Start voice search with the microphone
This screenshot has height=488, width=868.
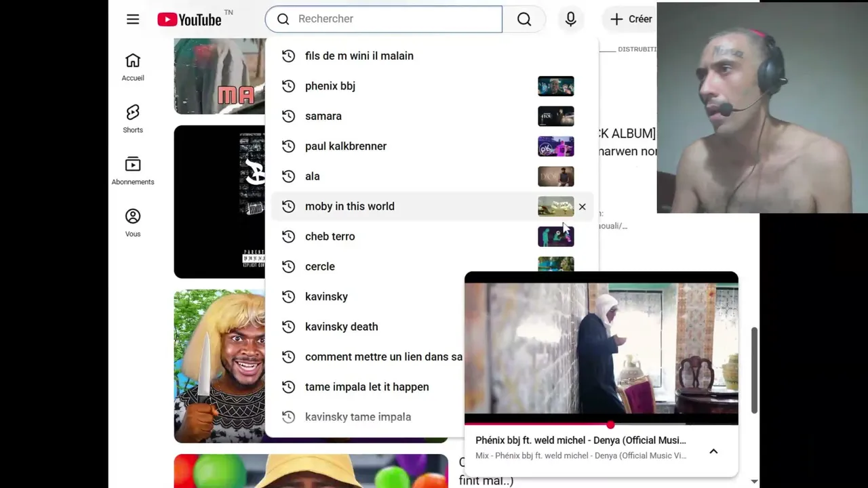(x=570, y=19)
